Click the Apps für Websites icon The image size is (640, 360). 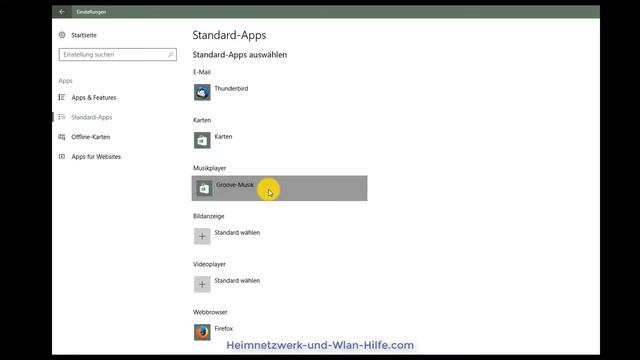[62, 156]
